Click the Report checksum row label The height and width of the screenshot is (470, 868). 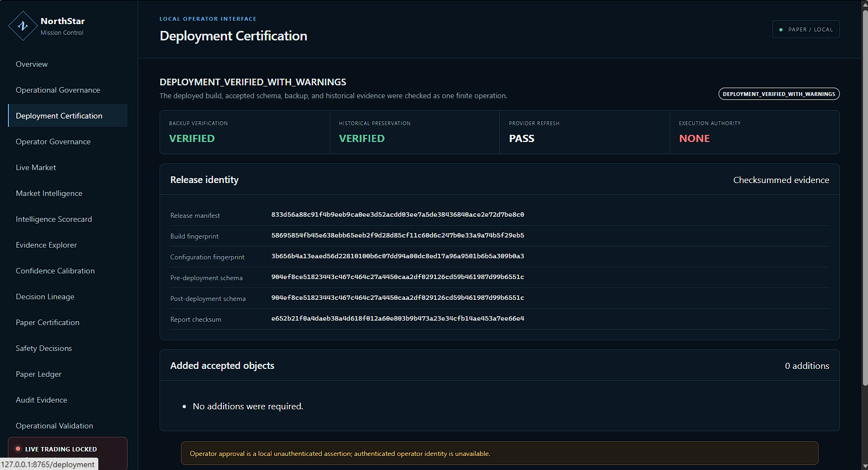click(x=196, y=320)
